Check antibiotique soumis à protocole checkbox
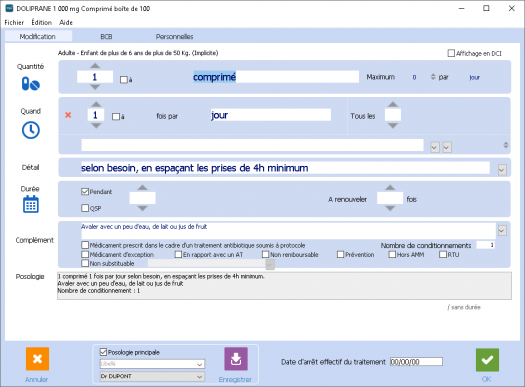 pyautogui.click(x=85, y=245)
